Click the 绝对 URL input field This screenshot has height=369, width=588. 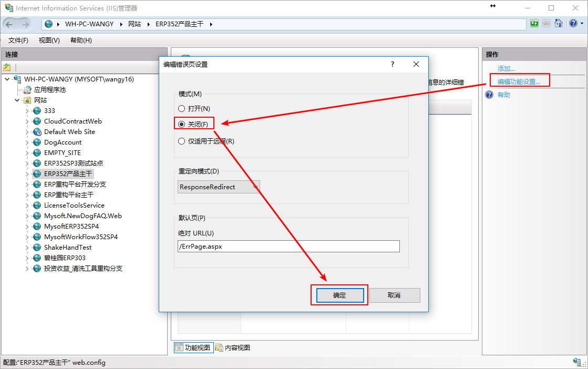[288, 247]
